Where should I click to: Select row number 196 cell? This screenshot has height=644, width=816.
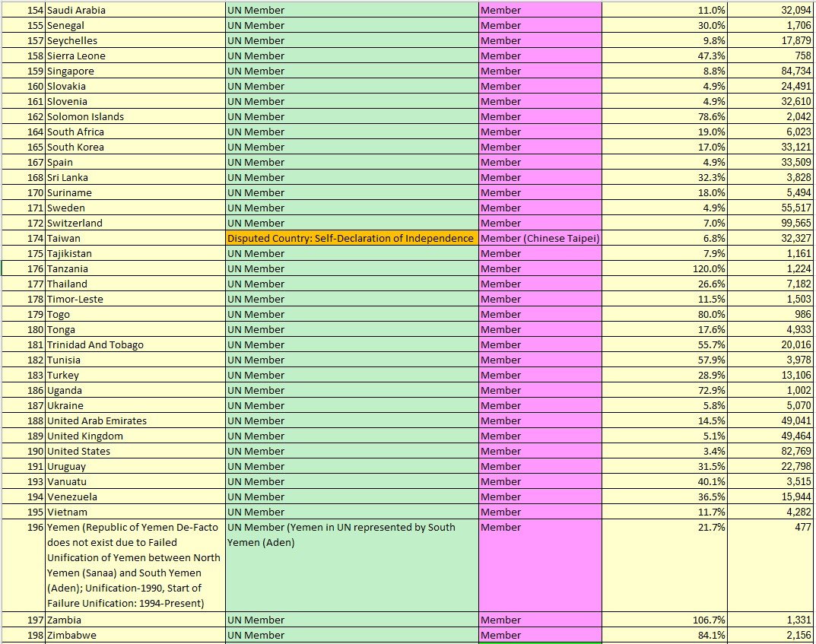[24, 565]
